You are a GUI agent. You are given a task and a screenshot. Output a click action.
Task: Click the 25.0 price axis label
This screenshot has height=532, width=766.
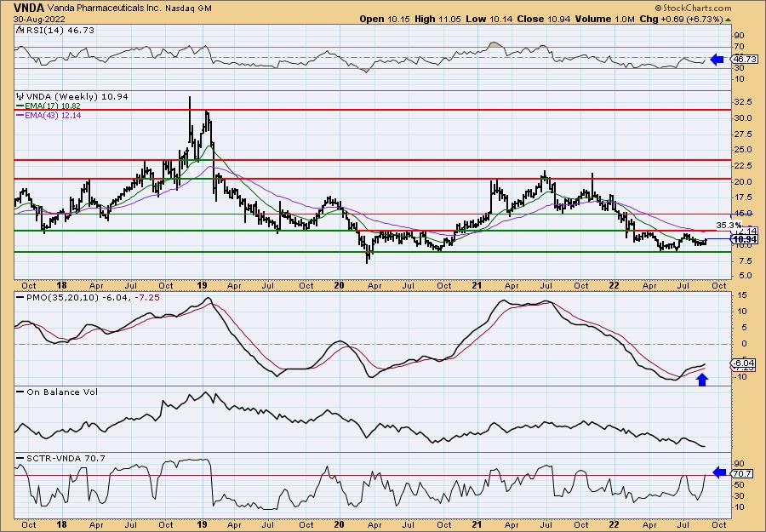(x=742, y=150)
